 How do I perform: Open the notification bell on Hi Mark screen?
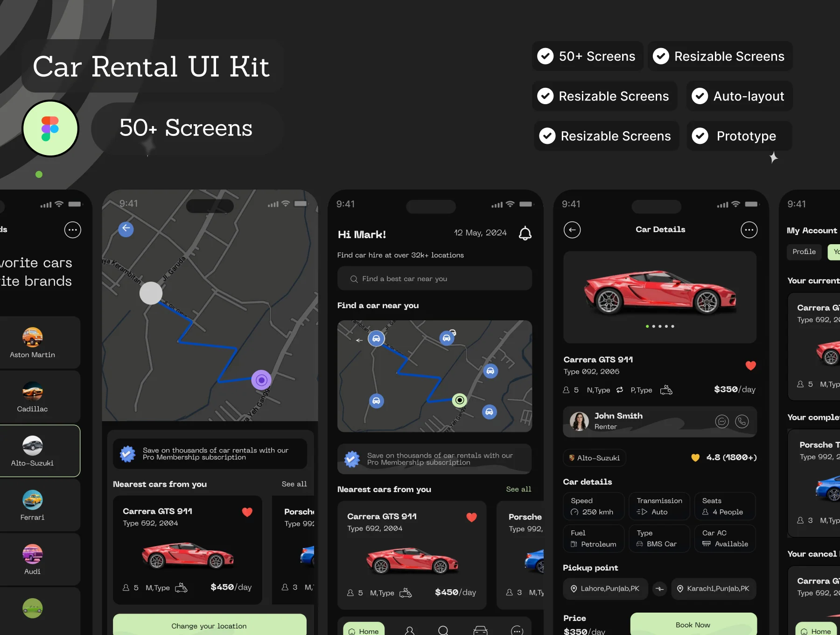[525, 233]
